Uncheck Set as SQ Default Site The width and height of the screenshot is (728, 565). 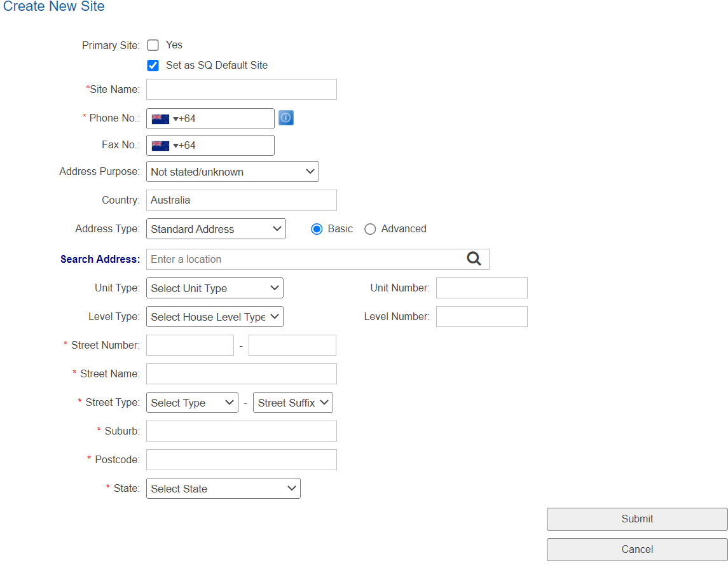click(153, 66)
